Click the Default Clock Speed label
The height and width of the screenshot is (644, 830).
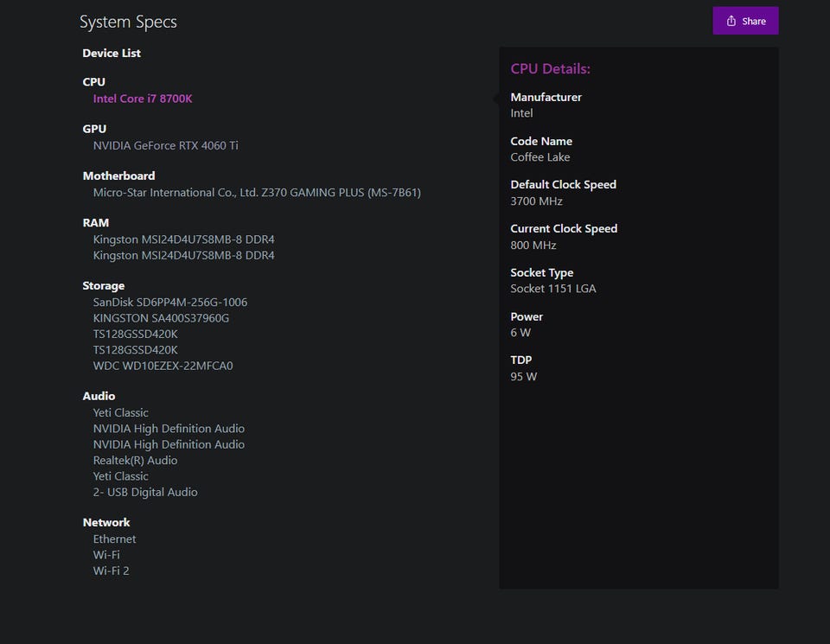click(x=563, y=185)
